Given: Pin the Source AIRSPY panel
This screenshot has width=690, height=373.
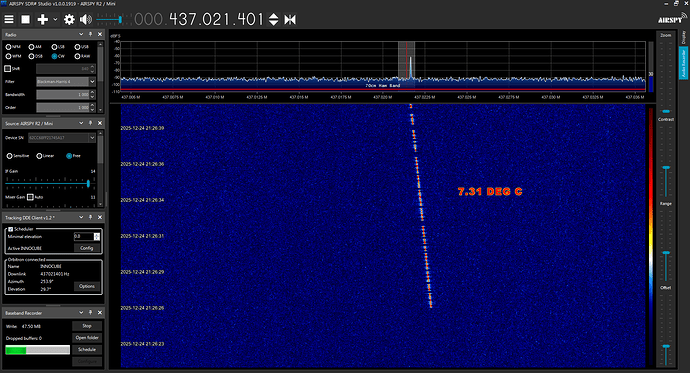Looking at the screenshot, I should coord(91,123).
